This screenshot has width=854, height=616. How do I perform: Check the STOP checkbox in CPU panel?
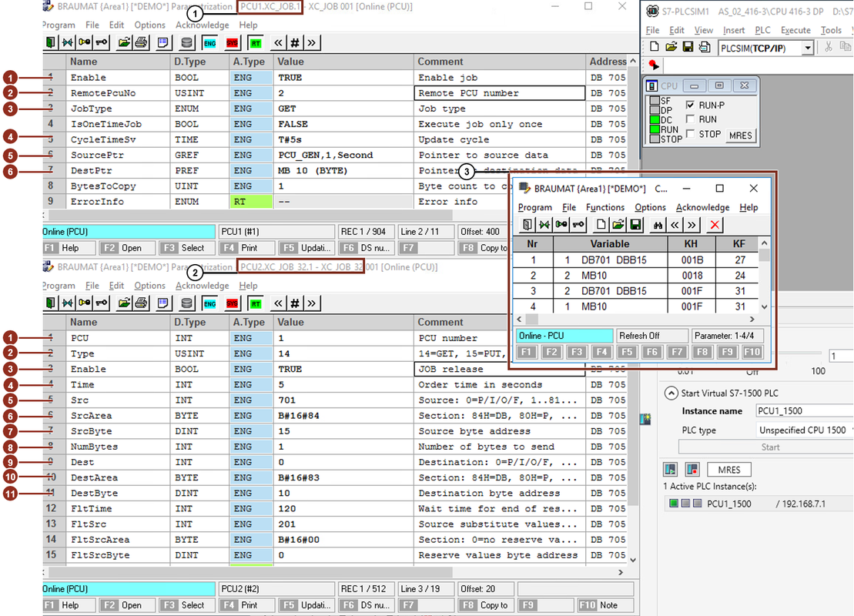[691, 133]
